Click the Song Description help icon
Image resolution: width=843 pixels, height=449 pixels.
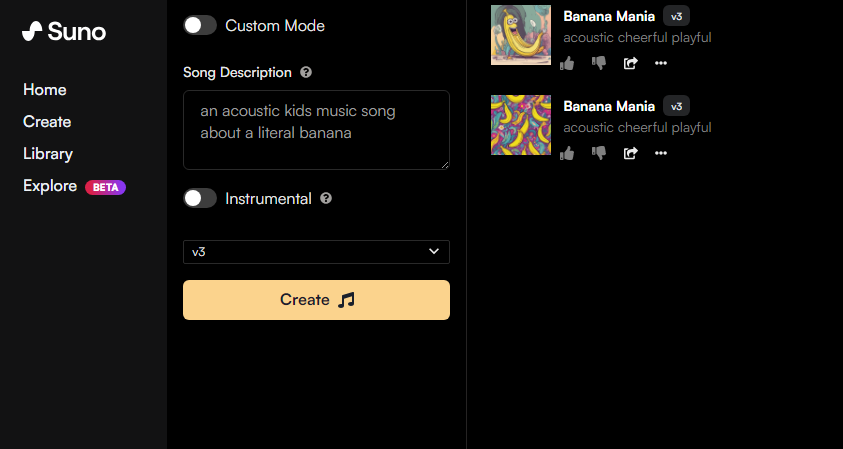(306, 72)
